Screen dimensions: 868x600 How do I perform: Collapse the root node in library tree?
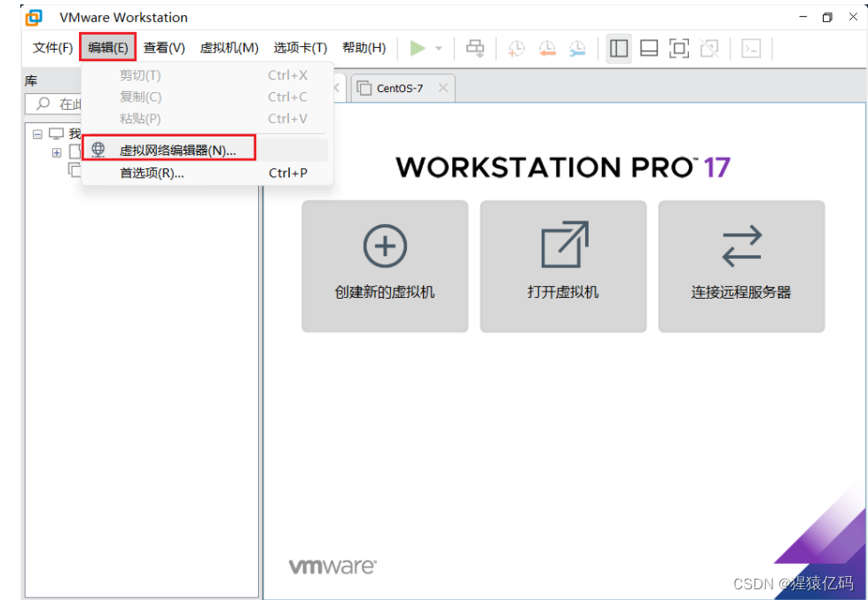(x=37, y=134)
